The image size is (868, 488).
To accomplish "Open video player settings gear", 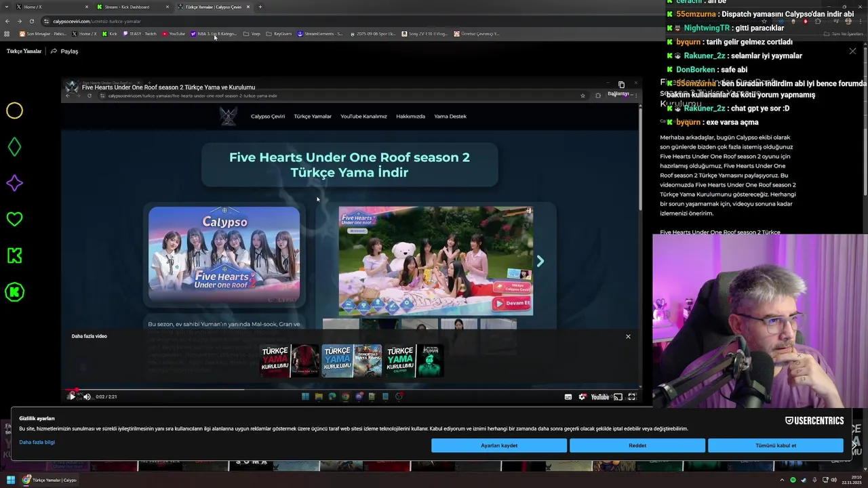I will coord(582,397).
